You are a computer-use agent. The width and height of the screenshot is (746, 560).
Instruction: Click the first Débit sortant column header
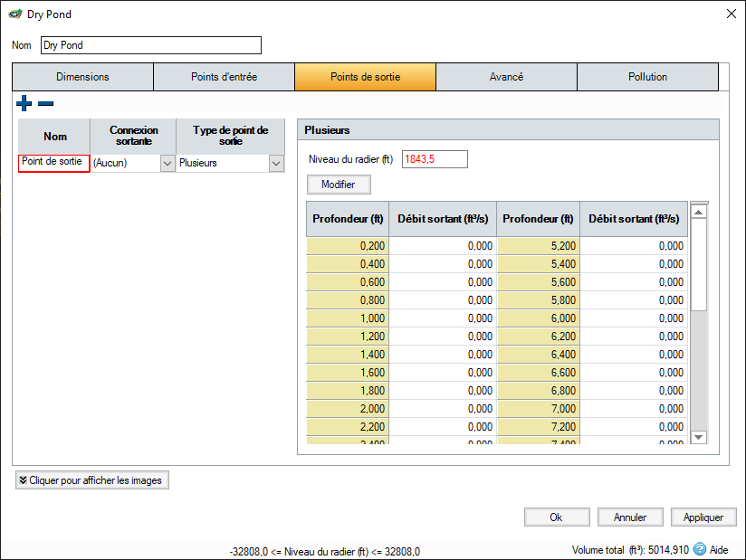[443, 219]
